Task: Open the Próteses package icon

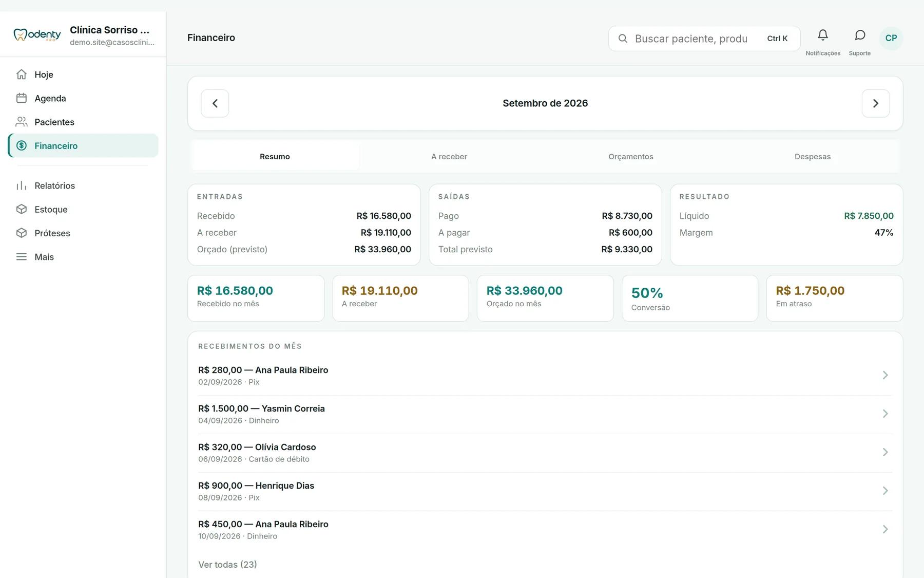Action: [x=22, y=233]
